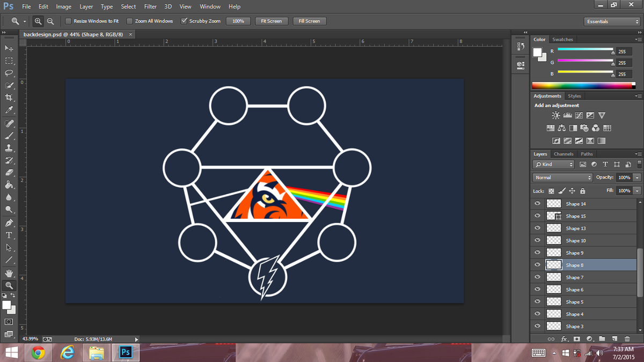Open the Normal blend mode dropdown
This screenshot has height=362, width=644.
(x=562, y=178)
